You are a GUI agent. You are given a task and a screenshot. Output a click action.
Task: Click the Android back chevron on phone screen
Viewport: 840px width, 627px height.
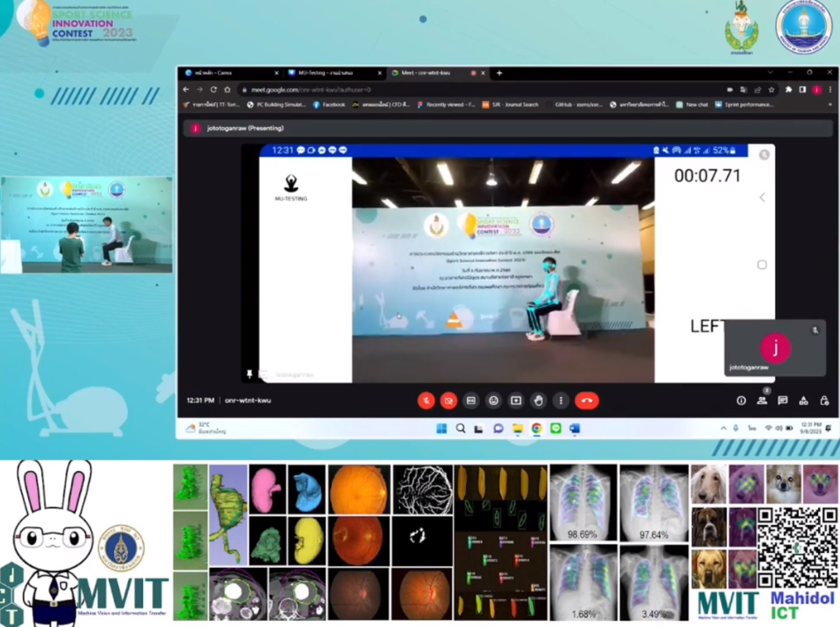tap(762, 197)
